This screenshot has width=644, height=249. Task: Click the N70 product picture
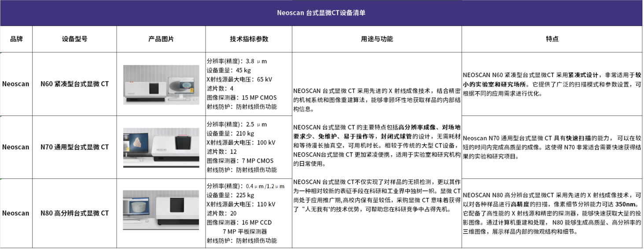[x=161, y=148]
